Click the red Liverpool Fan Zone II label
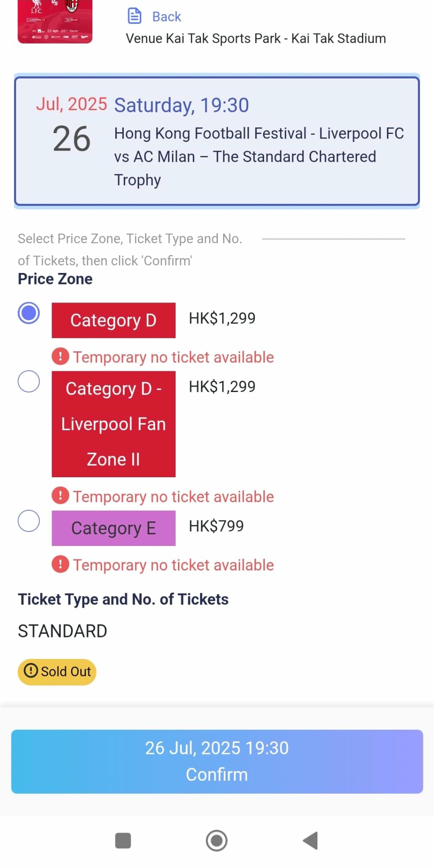Image resolution: width=434 pixels, height=868 pixels. (114, 424)
